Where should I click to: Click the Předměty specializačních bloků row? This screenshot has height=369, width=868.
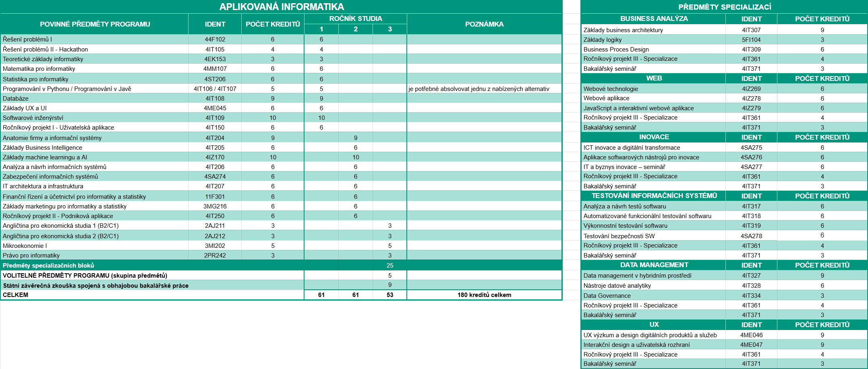[x=48, y=266]
